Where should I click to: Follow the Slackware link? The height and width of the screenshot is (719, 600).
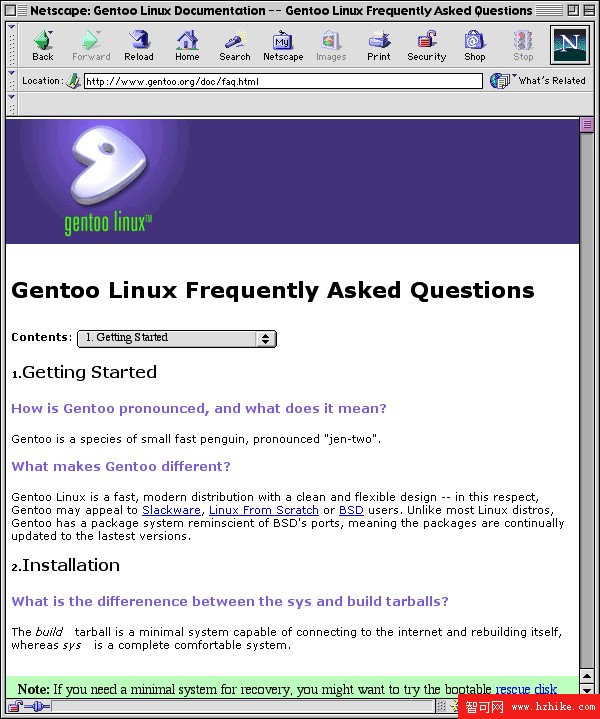click(171, 510)
